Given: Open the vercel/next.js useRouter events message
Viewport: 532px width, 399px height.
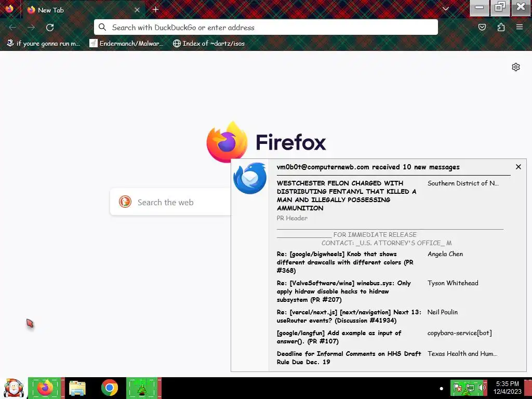Looking at the screenshot, I should [x=349, y=316].
